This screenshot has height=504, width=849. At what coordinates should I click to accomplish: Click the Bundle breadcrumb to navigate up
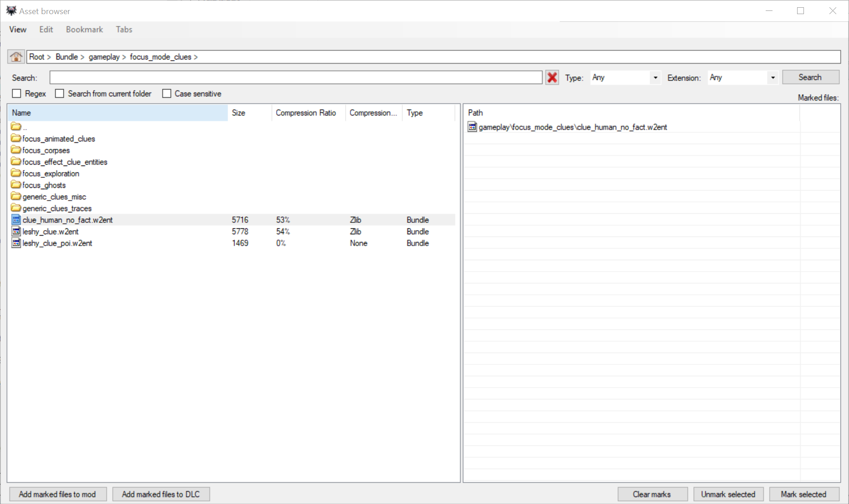67,56
